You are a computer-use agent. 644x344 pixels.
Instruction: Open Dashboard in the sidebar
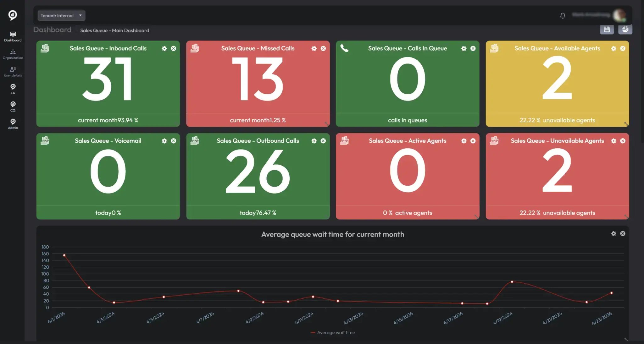[x=13, y=36]
